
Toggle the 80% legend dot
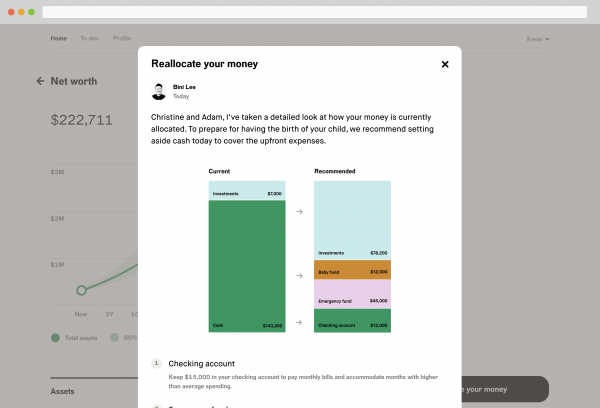click(x=115, y=338)
